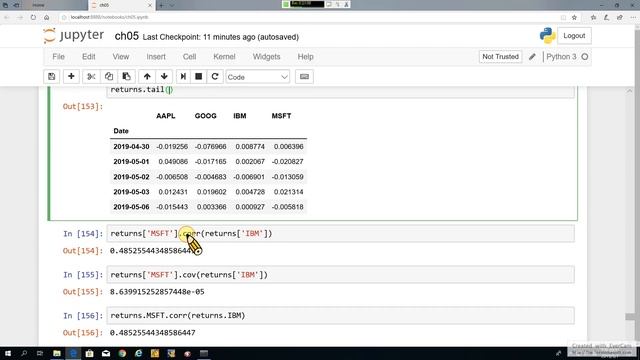This screenshot has width=640, height=360.
Task: Open the Insert menu
Action: pyautogui.click(x=156, y=57)
